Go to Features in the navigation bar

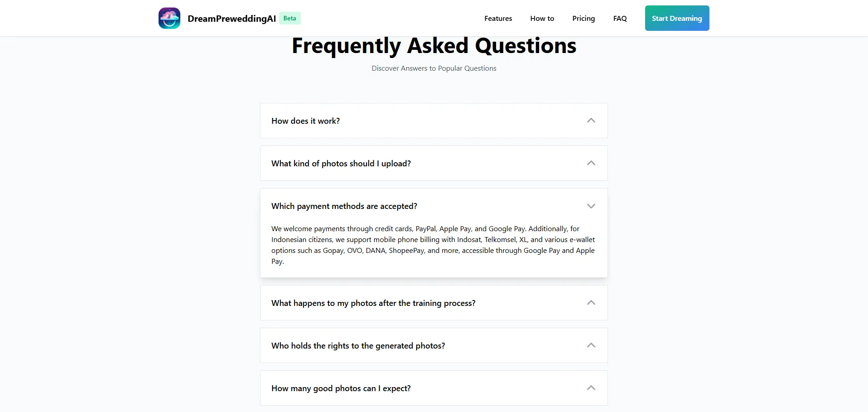pos(498,19)
